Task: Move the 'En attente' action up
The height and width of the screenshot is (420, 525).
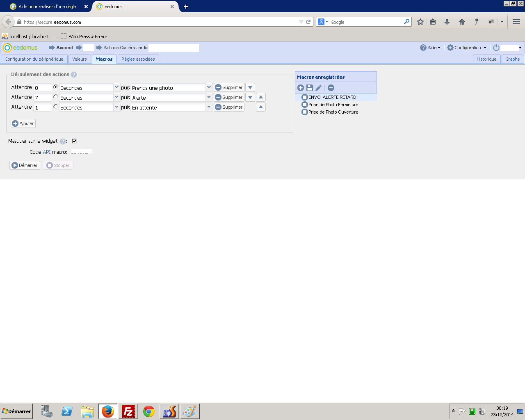Action: tap(261, 107)
